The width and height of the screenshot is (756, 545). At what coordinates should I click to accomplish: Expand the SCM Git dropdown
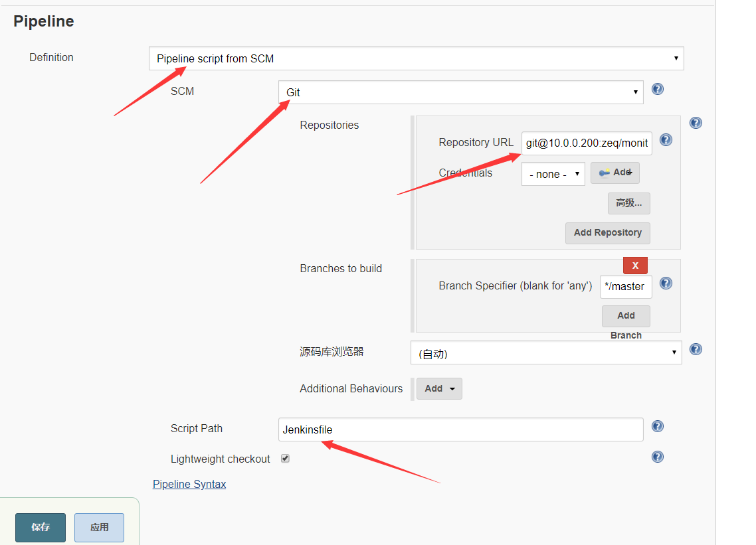460,92
